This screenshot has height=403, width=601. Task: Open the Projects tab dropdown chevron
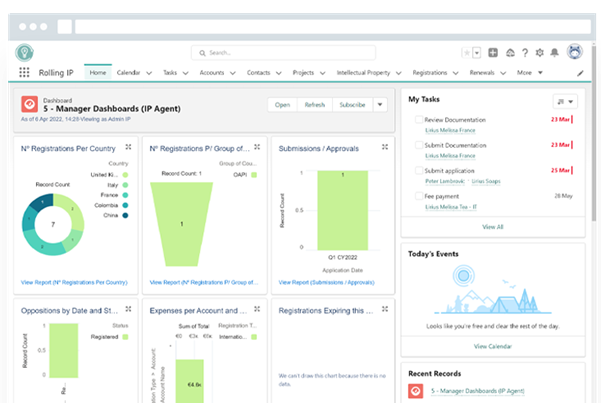pyautogui.click(x=323, y=73)
